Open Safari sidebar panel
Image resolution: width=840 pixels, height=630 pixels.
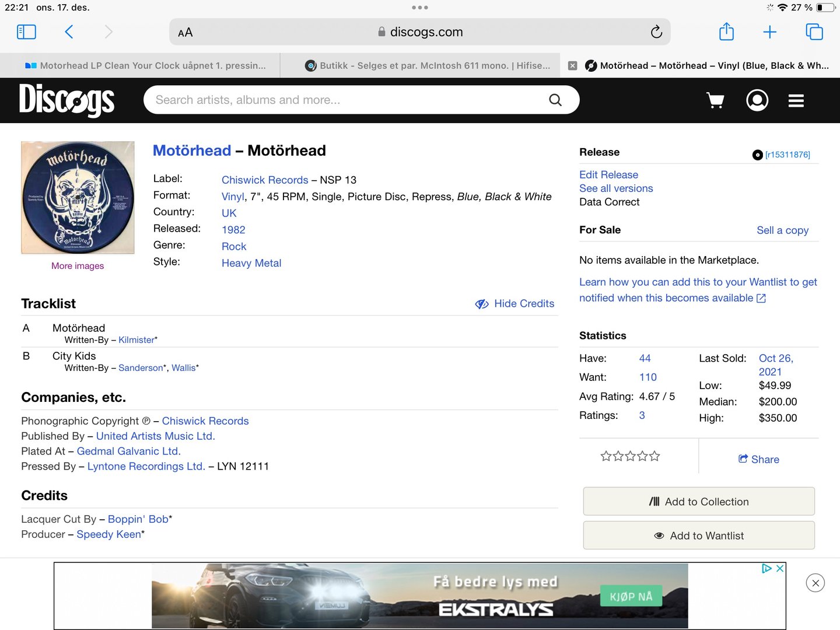(27, 32)
